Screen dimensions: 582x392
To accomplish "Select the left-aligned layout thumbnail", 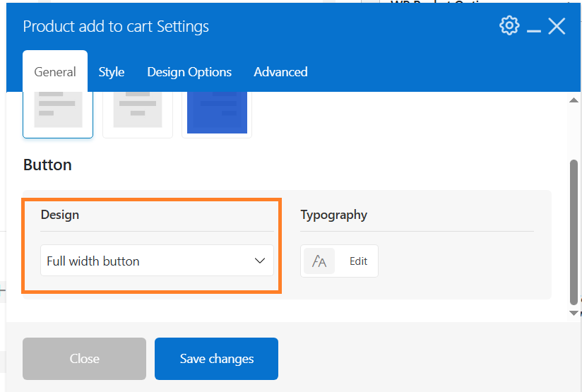I will coord(58,114).
